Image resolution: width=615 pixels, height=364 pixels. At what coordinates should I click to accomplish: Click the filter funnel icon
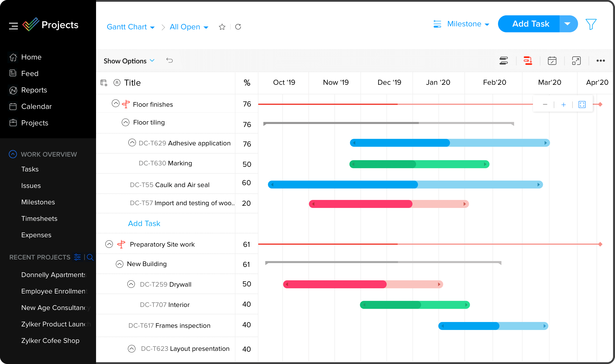591,24
